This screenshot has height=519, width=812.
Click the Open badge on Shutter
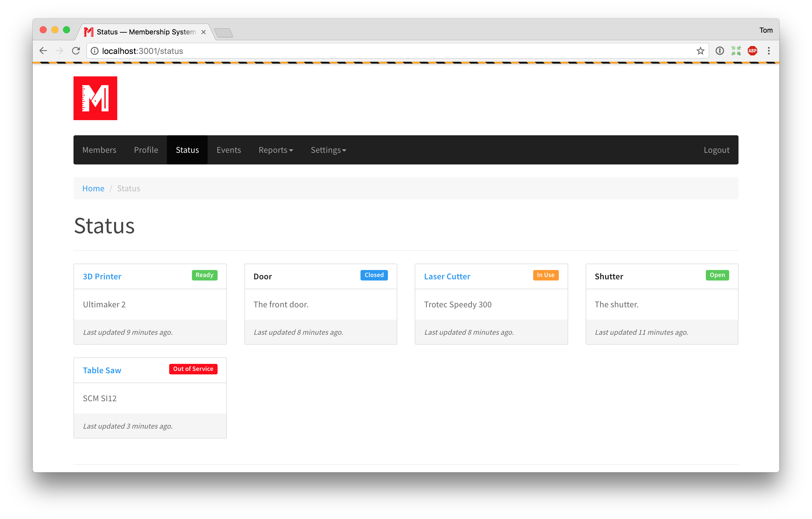click(717, 275)
